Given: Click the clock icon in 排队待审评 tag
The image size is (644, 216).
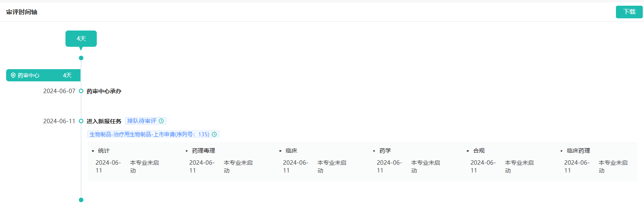Looking at the screenshot, I should pos(161,121).
